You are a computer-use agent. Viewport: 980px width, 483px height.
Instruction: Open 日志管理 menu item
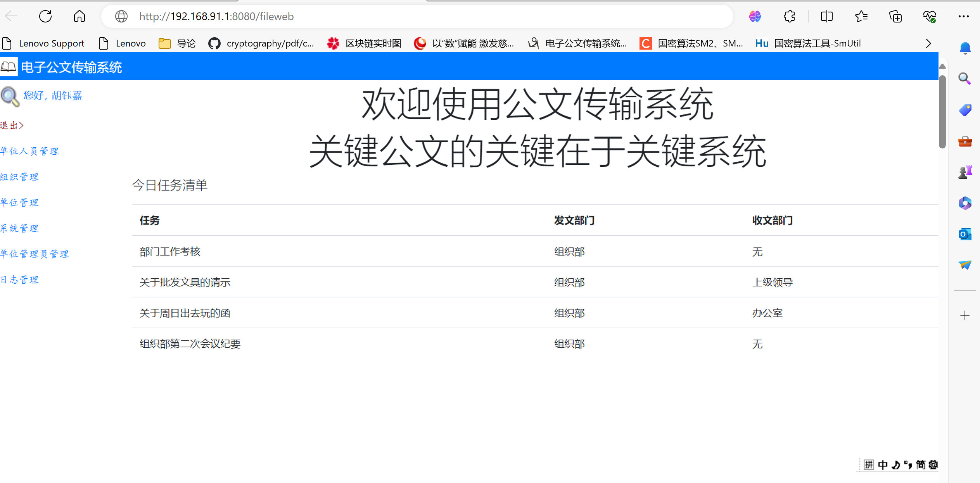[x=19, y=279]
